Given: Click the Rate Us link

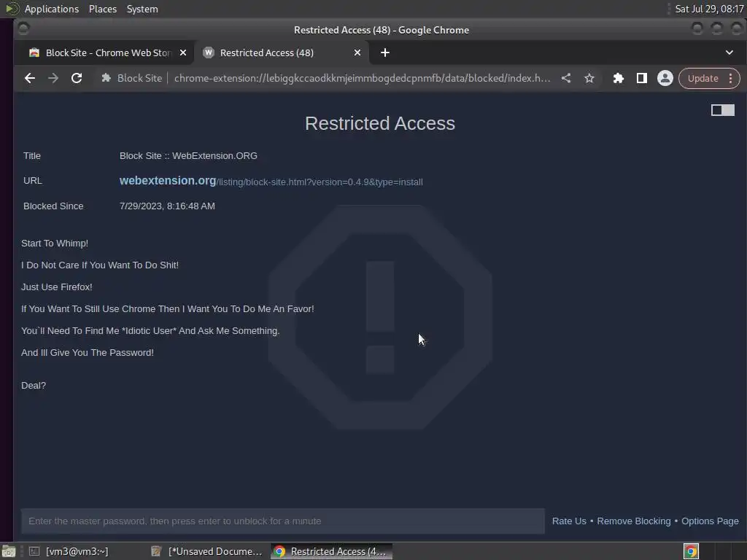Looking at the screenshot, I should click(x=569, y=521).
